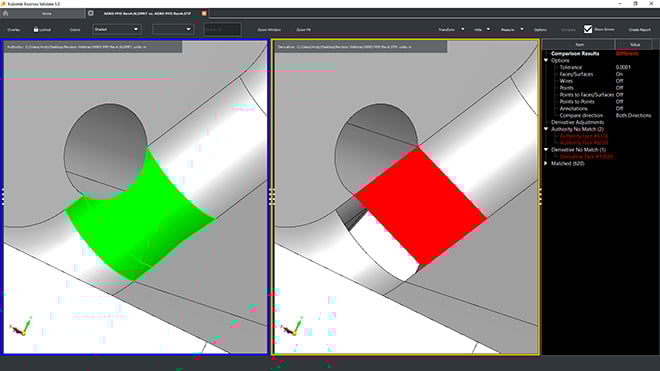
Task: Click the axis triad in derivative viewport
Action: tap(292, 327)
